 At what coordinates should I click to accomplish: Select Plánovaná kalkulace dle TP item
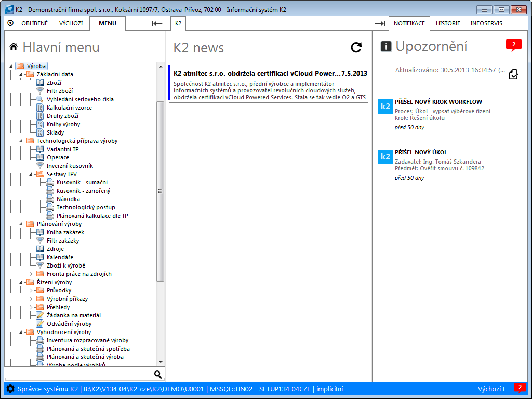pos(92,216)
